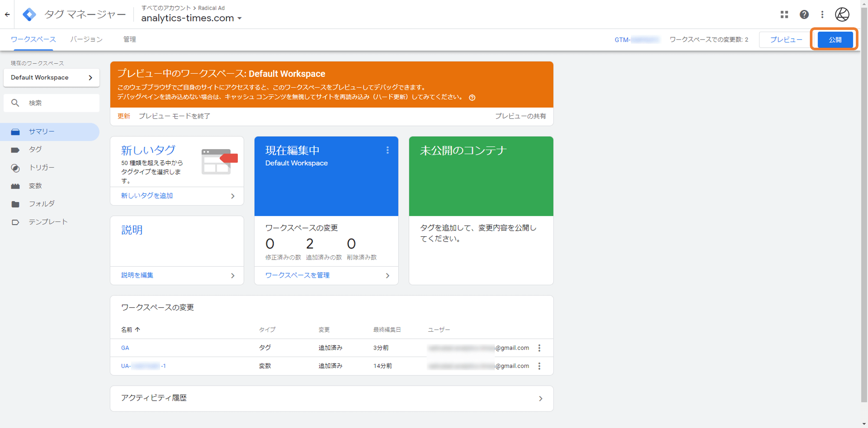The image size is (868, 428).
Task: Select トリガー in the sidebar
Action: pos(42,168)
